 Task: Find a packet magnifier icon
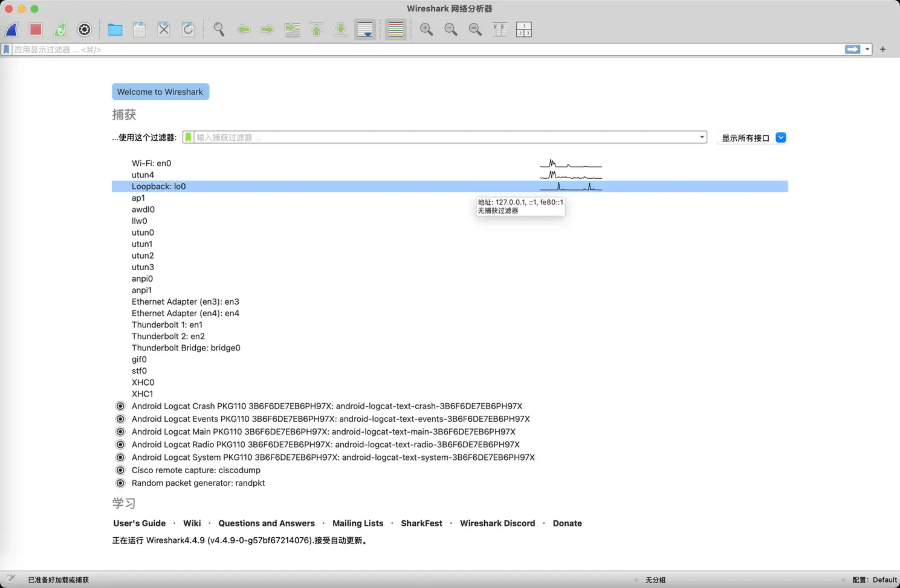click(218, 29)
